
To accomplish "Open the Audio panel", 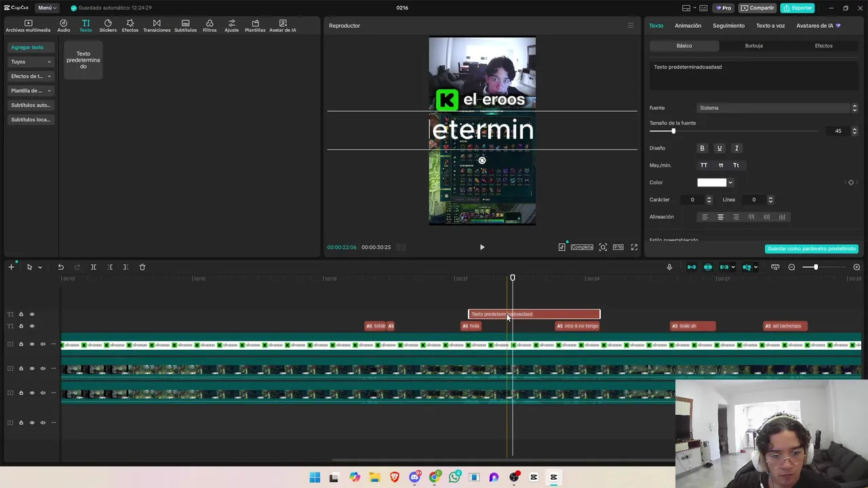I will click(x=63, y=26).
